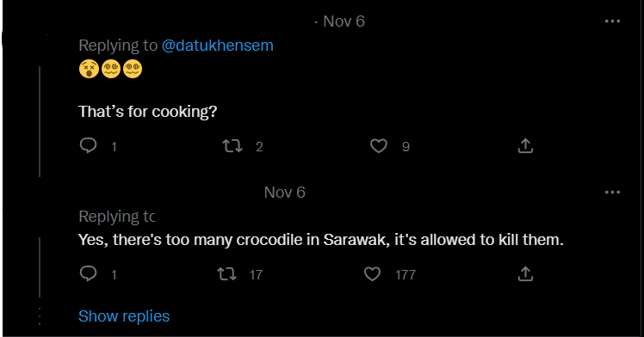Share the Sarawak crocodile tweet

[x=525, y=273]
